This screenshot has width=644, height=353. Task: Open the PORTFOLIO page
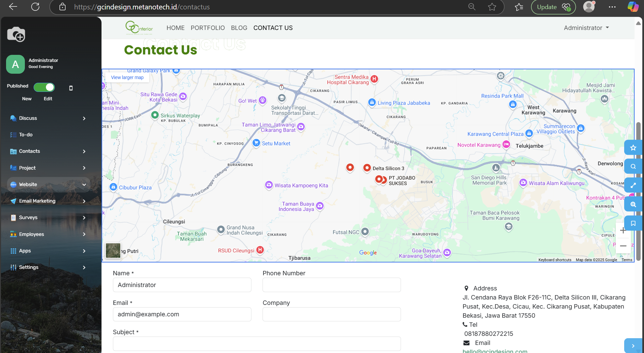coord(208,28)
